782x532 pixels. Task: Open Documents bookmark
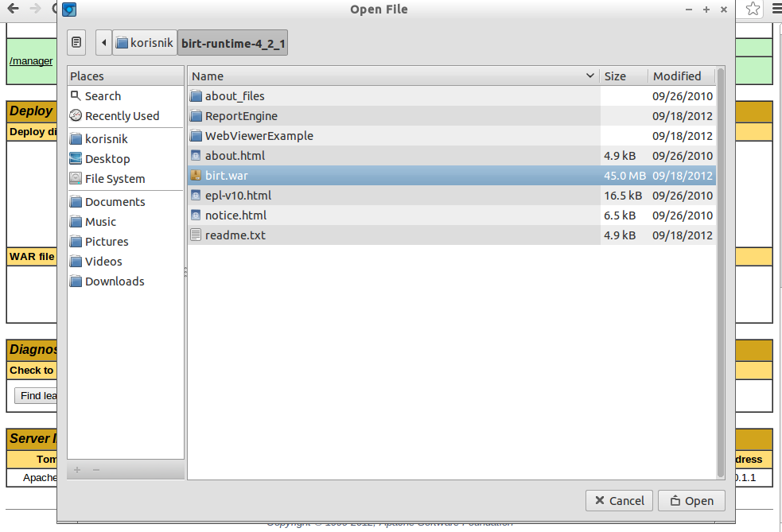click(126, 201)
